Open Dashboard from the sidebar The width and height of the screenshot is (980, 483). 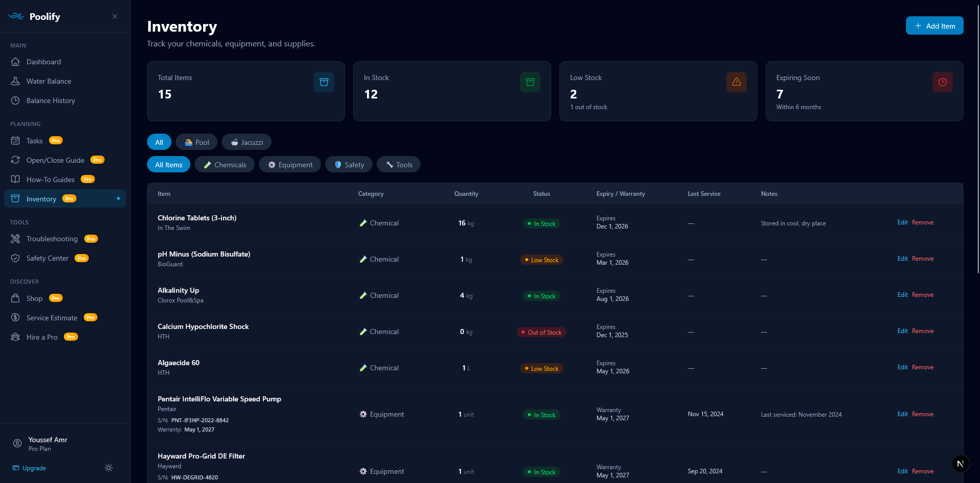[65, 62]
